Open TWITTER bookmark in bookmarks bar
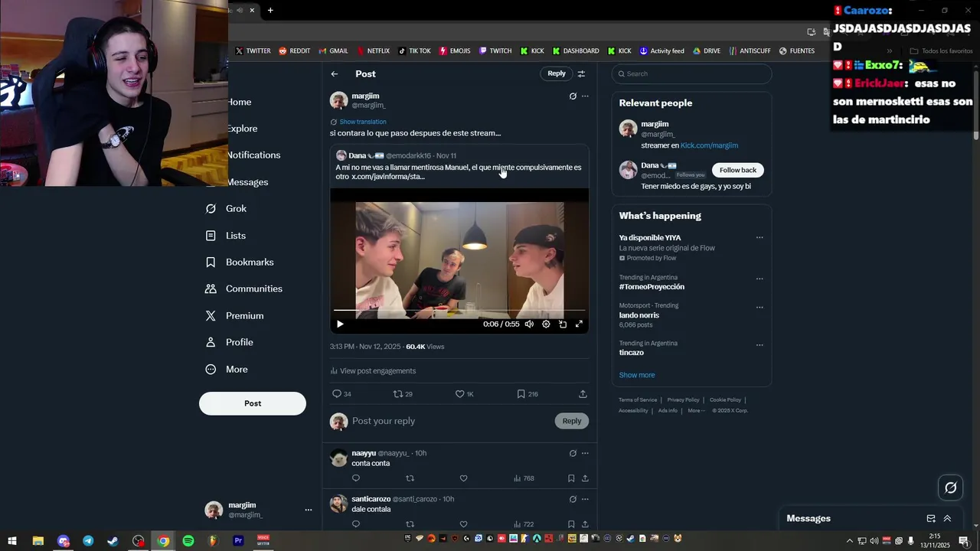This screenshot has width=980, height=551. pos(253,51)
